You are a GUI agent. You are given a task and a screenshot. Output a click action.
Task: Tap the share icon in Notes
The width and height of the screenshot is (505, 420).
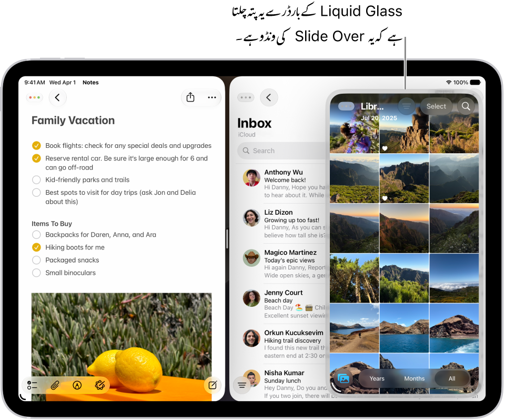190,97
